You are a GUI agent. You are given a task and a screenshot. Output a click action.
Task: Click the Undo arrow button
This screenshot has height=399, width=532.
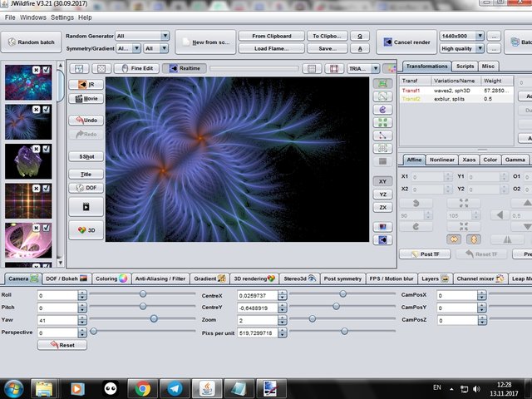point(86,121)
